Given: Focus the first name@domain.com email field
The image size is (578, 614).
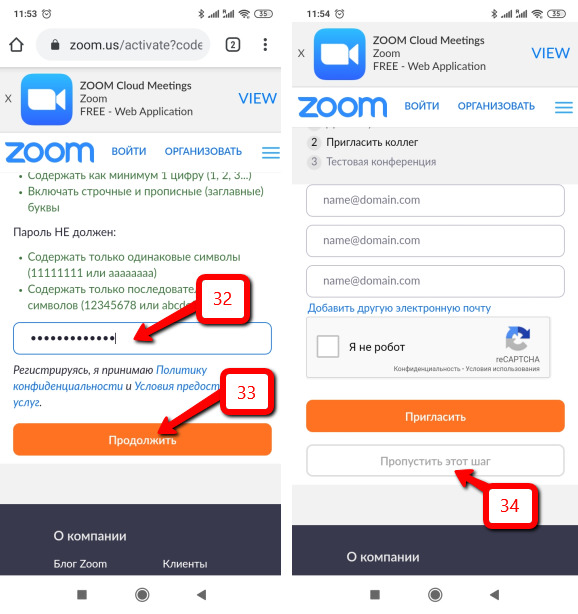Looking at the screenshot, I should click(435, 200).
